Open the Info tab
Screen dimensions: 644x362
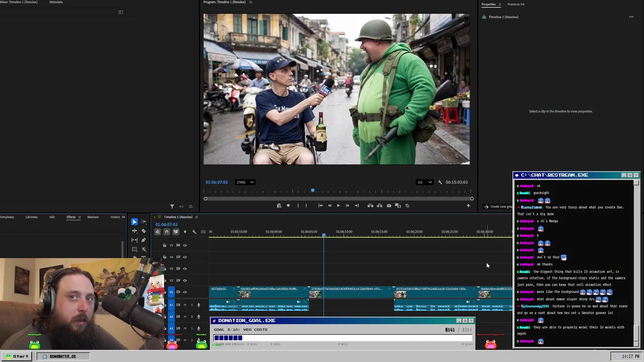pos(52,217)
